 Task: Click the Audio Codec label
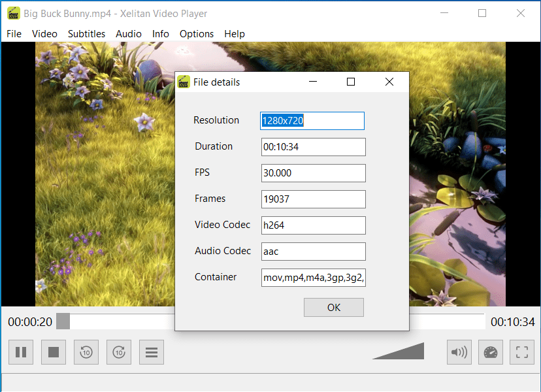(223, 250)
